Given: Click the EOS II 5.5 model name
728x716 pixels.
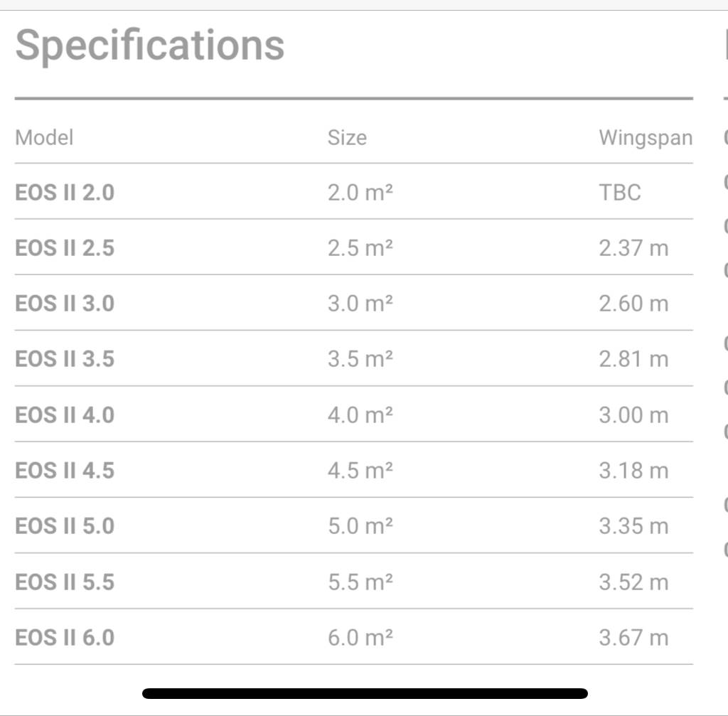Looking at the screenshot, I should click(65, 582).
